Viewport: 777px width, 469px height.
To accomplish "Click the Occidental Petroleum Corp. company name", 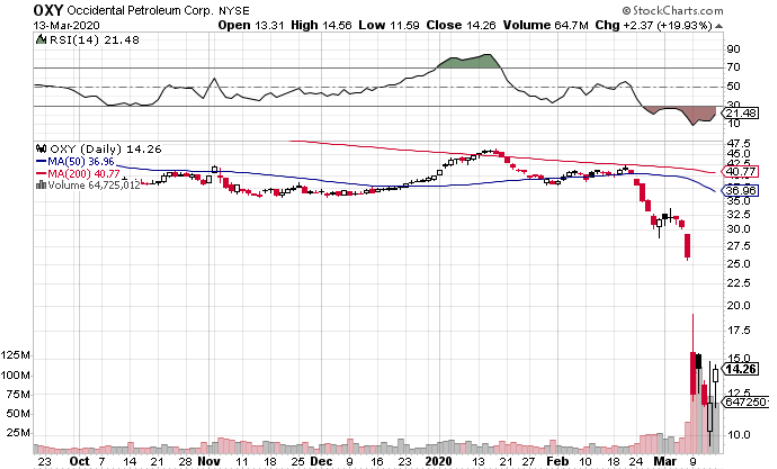I will point(140,10).
